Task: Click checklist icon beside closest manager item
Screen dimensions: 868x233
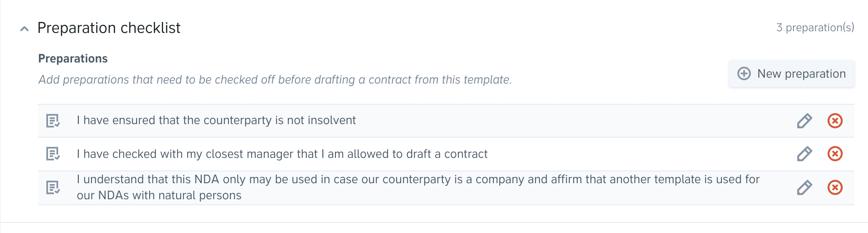Action: pyautogui.click(x=53, y=154)
